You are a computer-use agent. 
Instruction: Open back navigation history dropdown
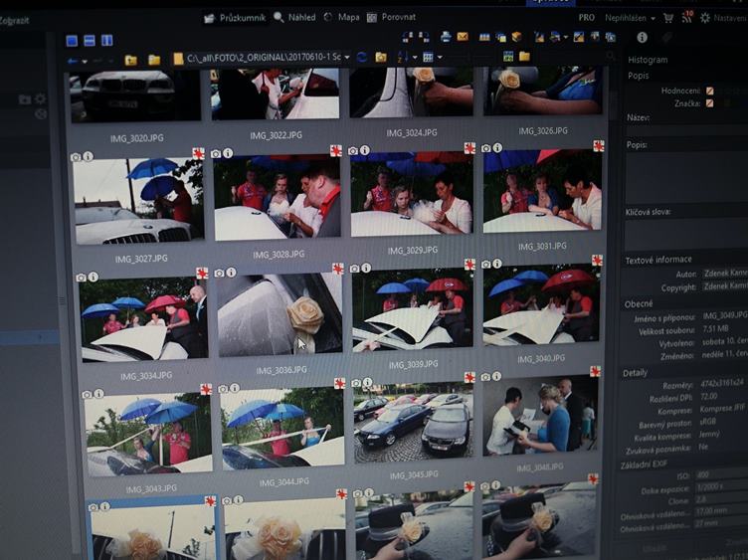click(85, 62)
